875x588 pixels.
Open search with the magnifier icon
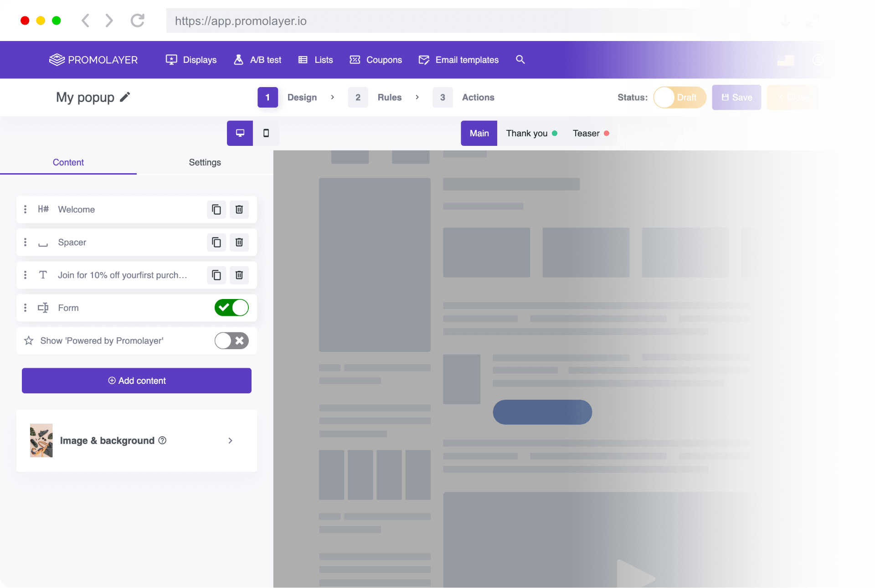[520, 60]
